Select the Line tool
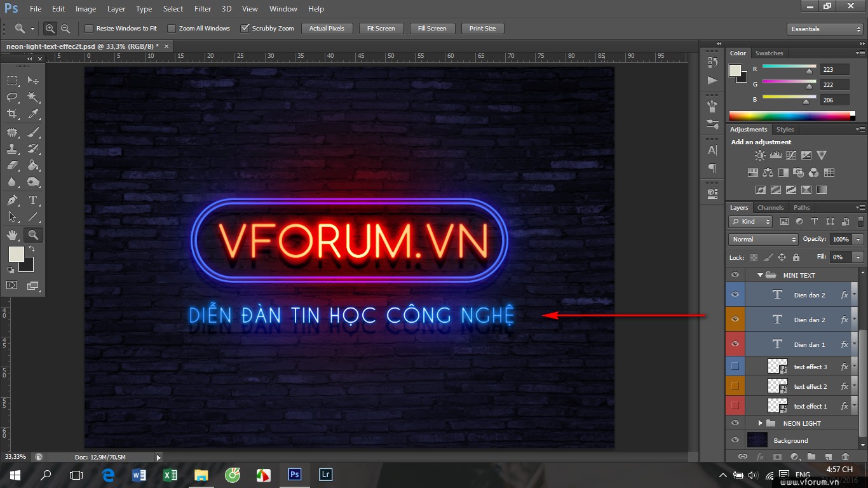Screen dimensions: 868x488 pyautogui.click(x=33, y=217)
